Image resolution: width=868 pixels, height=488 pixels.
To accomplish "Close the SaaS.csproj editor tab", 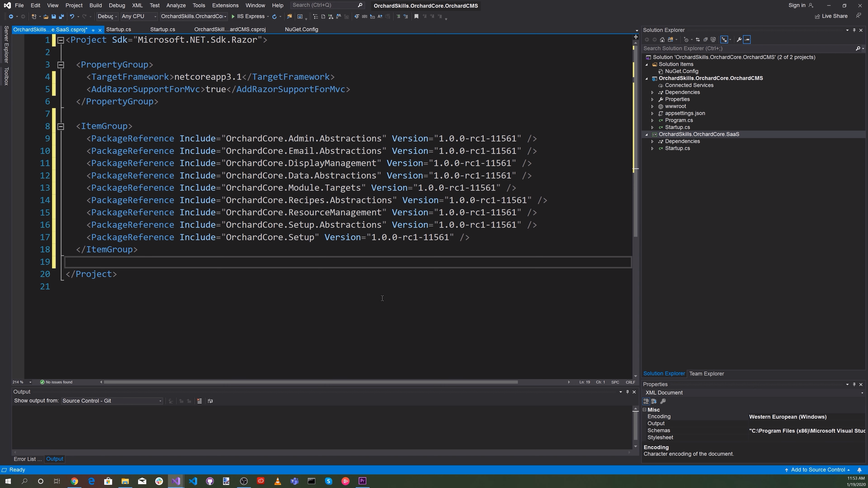I will pos(100,30).
